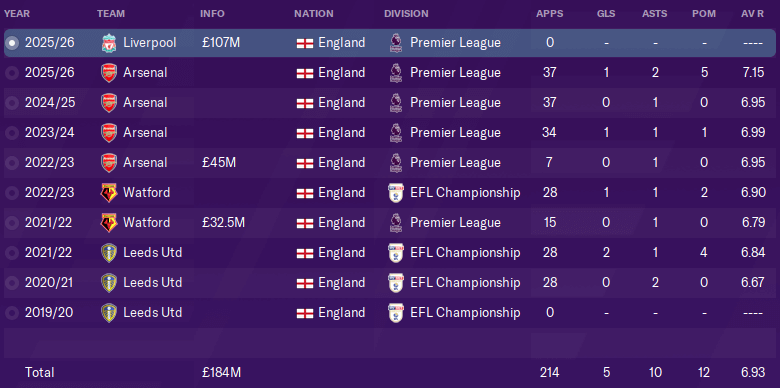Click the Arsenal crest in the 2024/25 row

(108, 103)
